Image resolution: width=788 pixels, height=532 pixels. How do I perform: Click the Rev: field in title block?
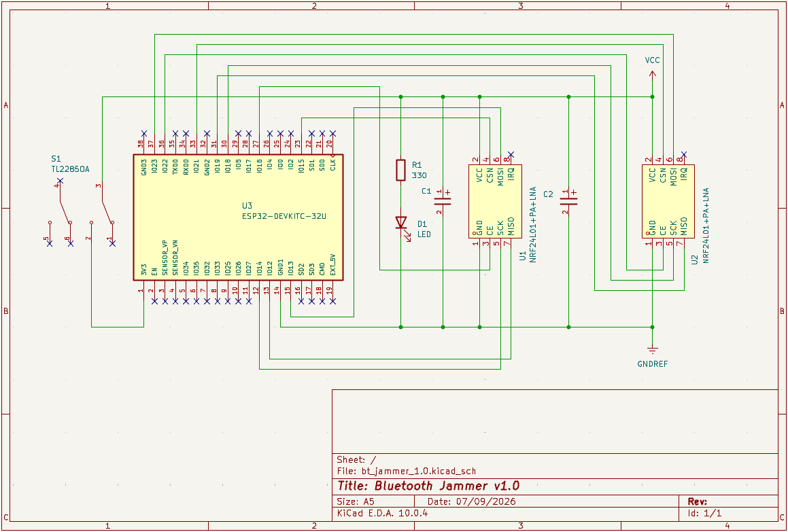(697, 501)
